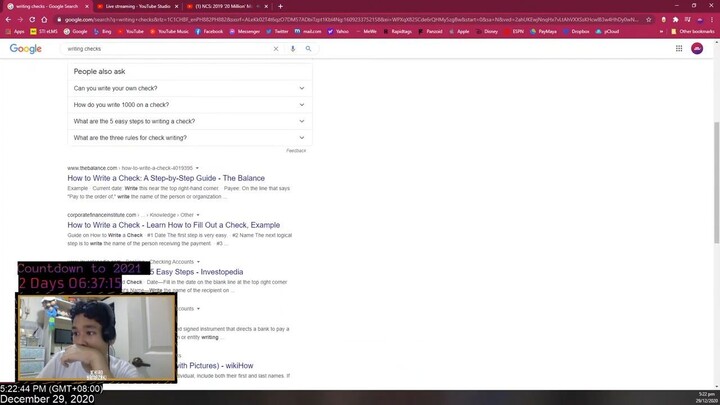The width and height of the screenshot is (720, 405).
Task: Open the Apple bookmark
Action: (x=459, y=32)
